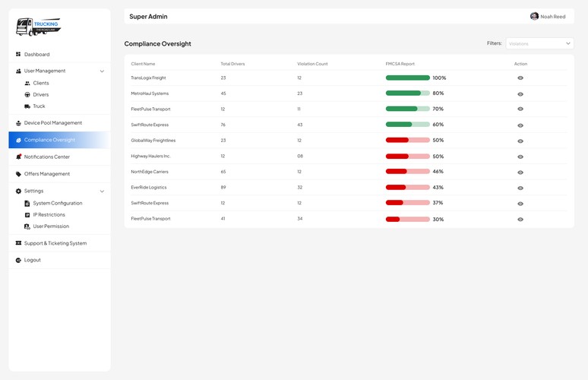Screen dimensions: 588x380
Task: Click eye icon in the 30% FleetPulse row
Action: [520, 220]
